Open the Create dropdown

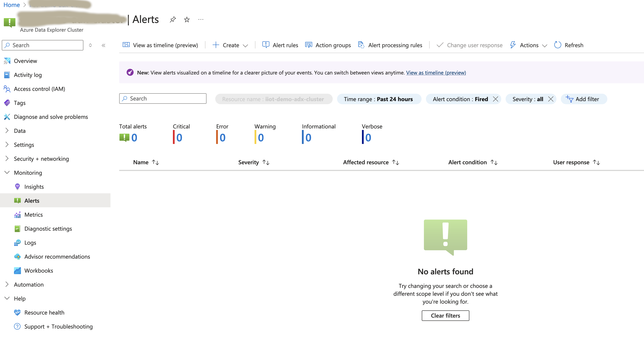pos(230,45)
